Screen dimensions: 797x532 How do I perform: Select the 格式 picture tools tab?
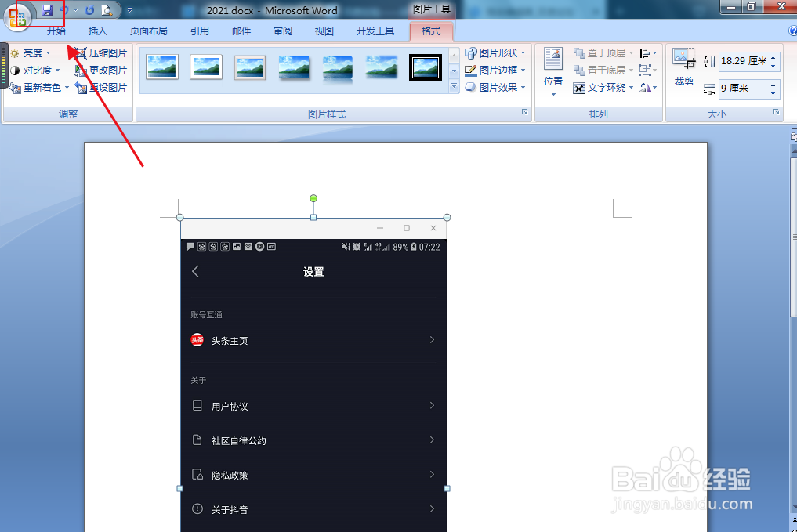coord(431,31)
